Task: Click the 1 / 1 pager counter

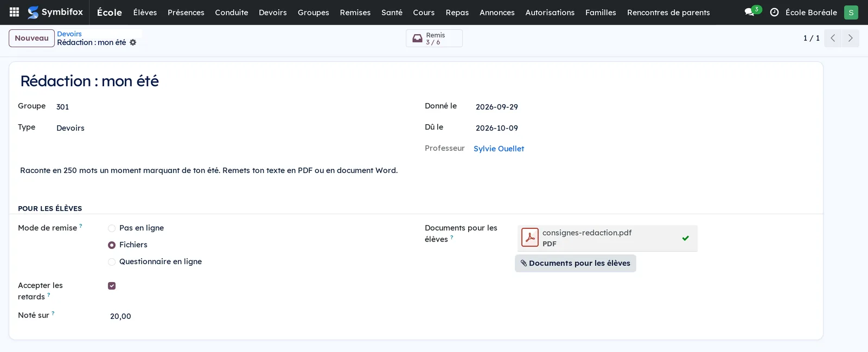Action: tap(811, 38)
